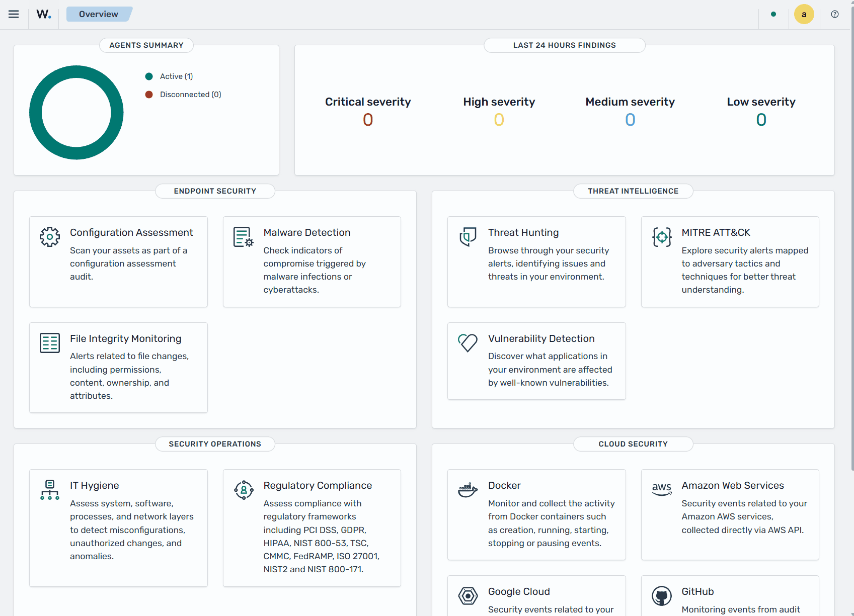
Task: Click the Google Cloud hexagon icon
Action: coord(468,596)
